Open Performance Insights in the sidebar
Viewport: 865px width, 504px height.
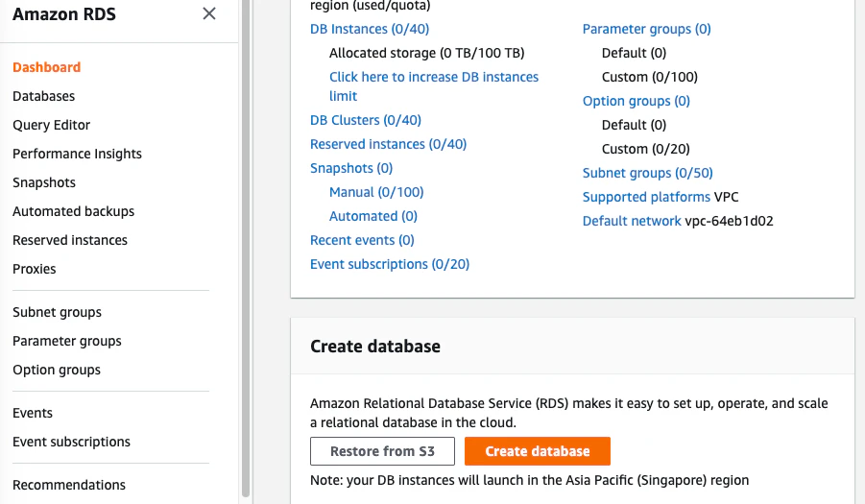77,154
